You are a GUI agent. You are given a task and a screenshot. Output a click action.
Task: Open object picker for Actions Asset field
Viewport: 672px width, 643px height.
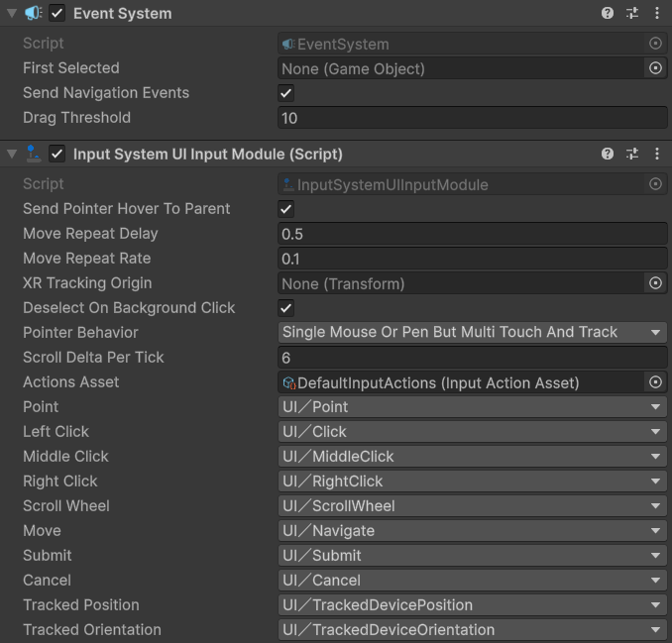[655, 382]
